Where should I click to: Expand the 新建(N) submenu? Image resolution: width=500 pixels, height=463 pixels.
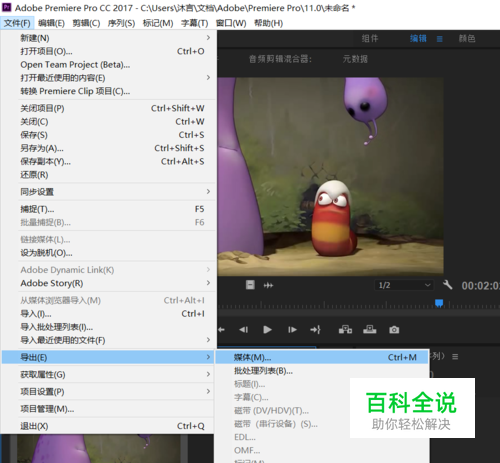pyautogui.click(x=108, y=38)
